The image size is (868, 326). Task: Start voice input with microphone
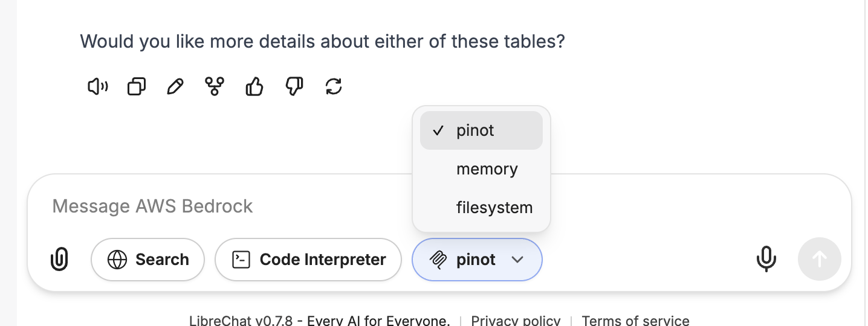click(x=766, y=260)
